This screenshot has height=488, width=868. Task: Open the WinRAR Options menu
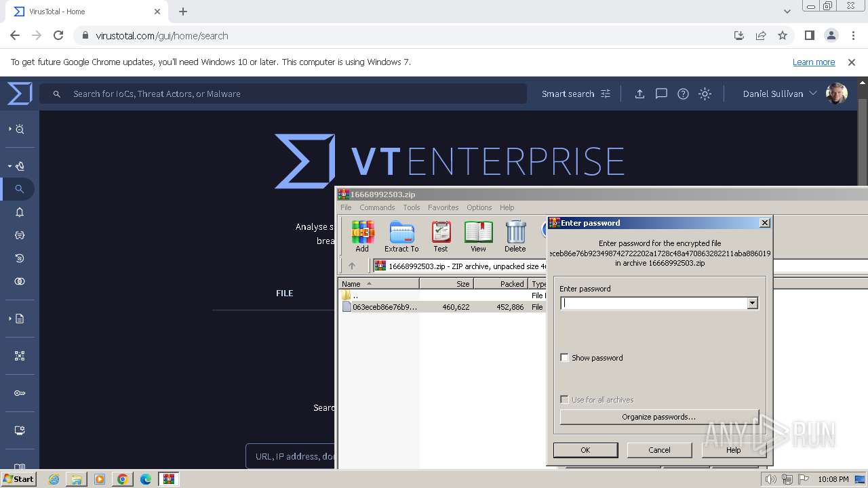(479, 207)
